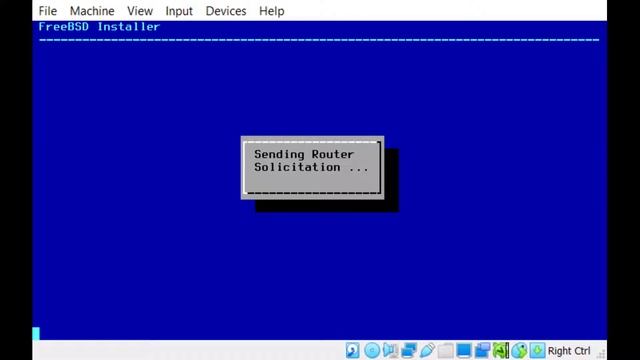The image size is (640, 360).
Task: Open the File menu
Action: click(48, 11)
